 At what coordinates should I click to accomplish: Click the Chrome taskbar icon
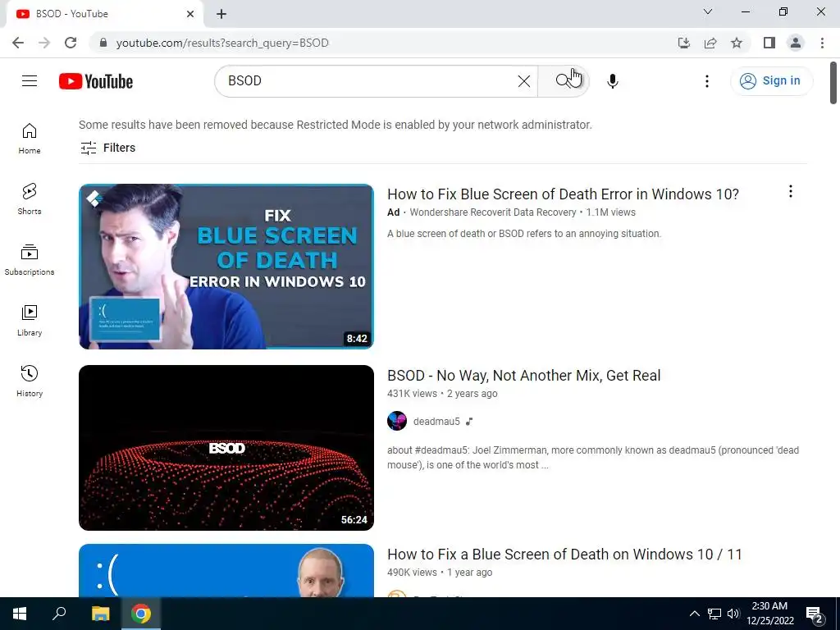[141, 614]
